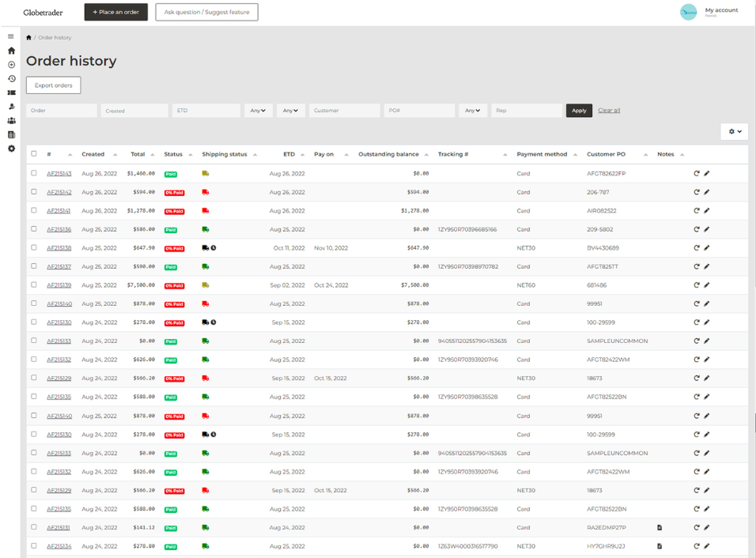The height and width of the screenshot is (558, 756).
Task: Check the box for order AF215139
Action: point(34,285)
